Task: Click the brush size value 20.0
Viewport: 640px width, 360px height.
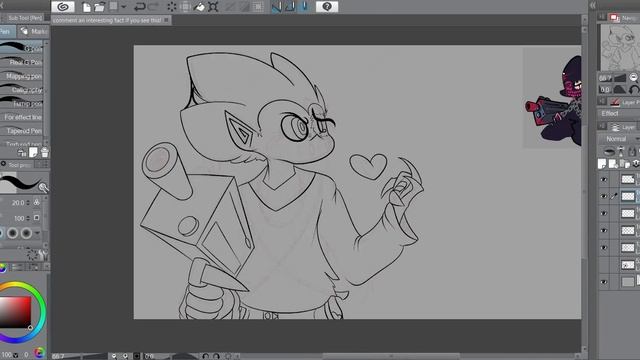Action: pyautogui.click(x=18, y=202)
